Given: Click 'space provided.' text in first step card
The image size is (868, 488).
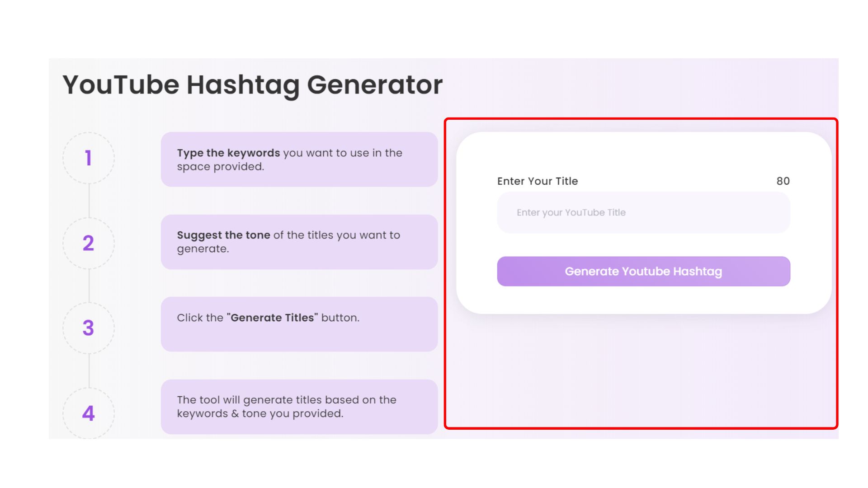Looking at the screenshot, I should point(220,167).
